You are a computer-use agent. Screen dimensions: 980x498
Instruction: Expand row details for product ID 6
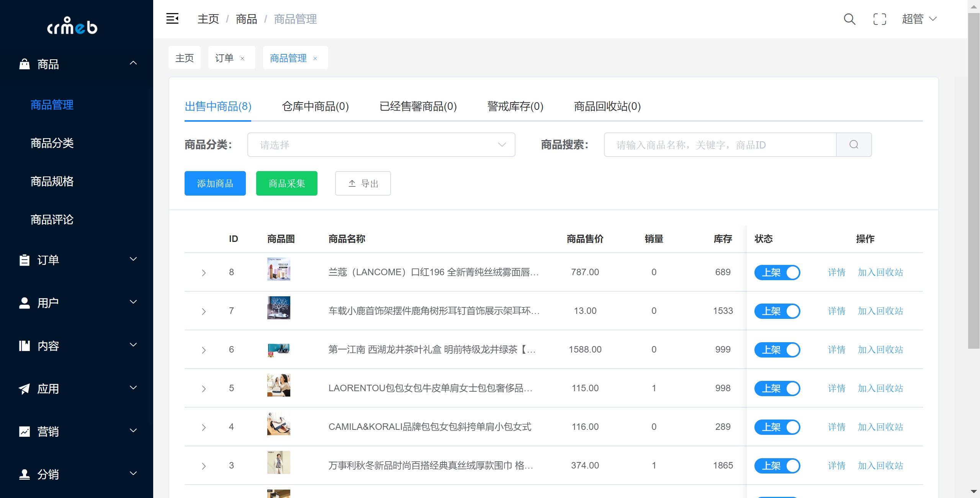[x=204, y=350]
